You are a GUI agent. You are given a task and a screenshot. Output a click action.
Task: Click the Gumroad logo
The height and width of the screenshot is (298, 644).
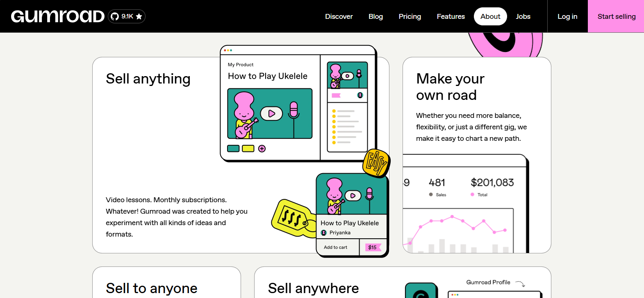tap(58, 16)
